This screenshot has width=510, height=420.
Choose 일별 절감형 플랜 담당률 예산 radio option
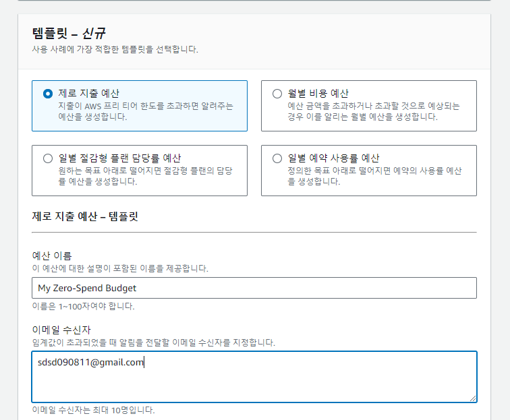(48, 158)
